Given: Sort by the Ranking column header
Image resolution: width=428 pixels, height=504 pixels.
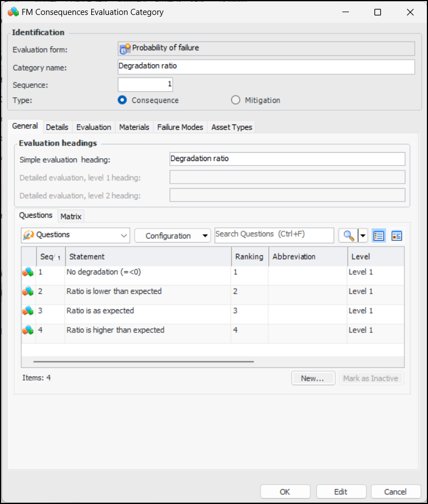Looking at the screenshot, I should [x=250, y=257].
